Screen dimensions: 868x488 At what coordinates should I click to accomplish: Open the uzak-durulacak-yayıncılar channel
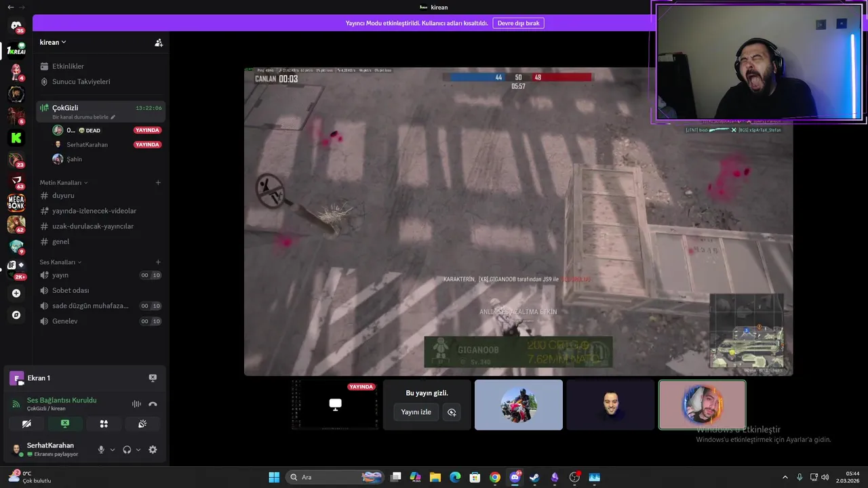click(100, 226)
